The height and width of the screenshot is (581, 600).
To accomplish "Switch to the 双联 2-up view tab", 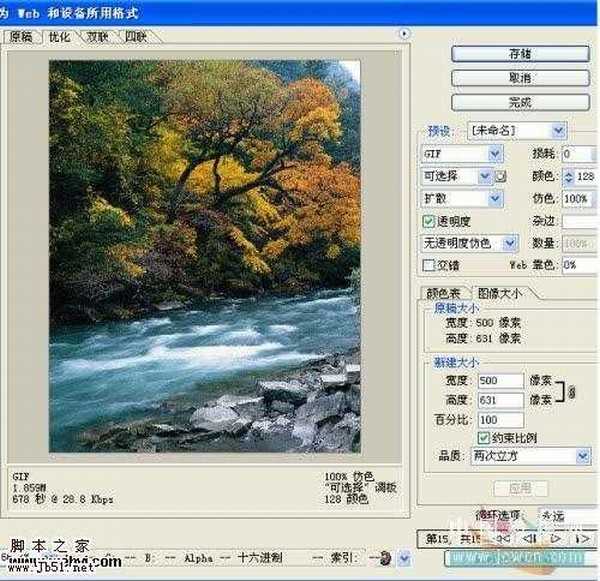I will point(96,37).
